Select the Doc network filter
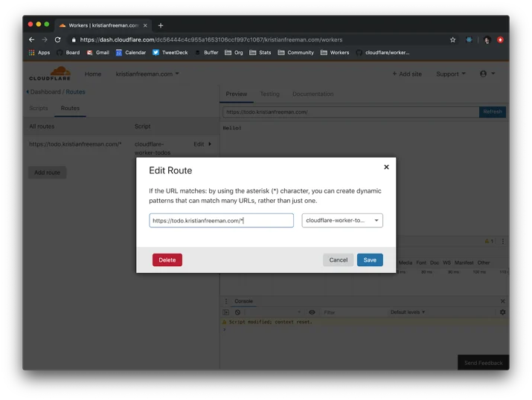The width and height of the screenshot is (532, 400). click(435, 262)
